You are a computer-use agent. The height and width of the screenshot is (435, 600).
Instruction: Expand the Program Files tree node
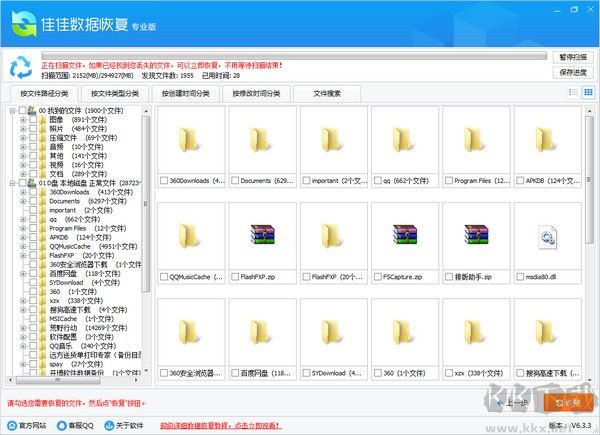(23, 228)
